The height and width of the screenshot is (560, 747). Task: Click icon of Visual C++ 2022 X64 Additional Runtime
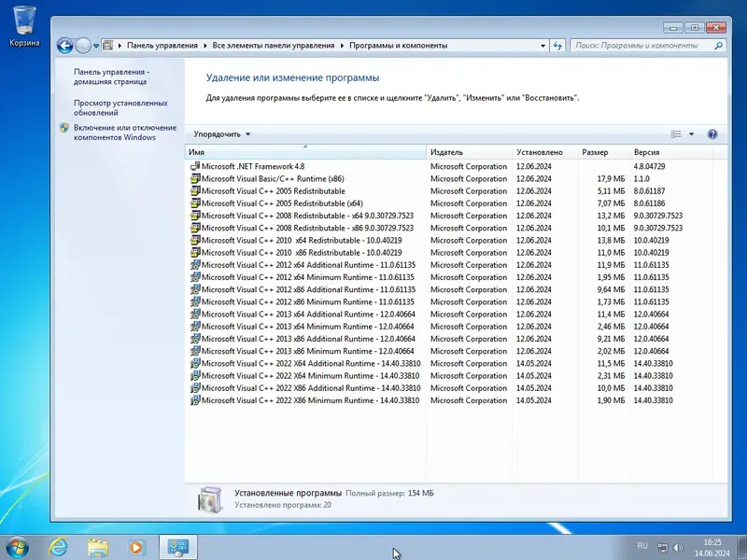(195, 363)
